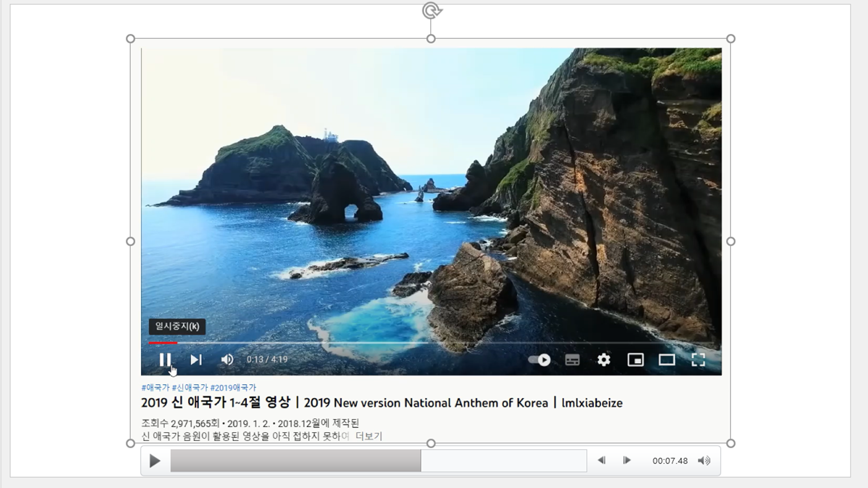This screenshot has width=868, height=488.
Task: Click the bottom-right corner resize handle
Action: pos(730,443)
